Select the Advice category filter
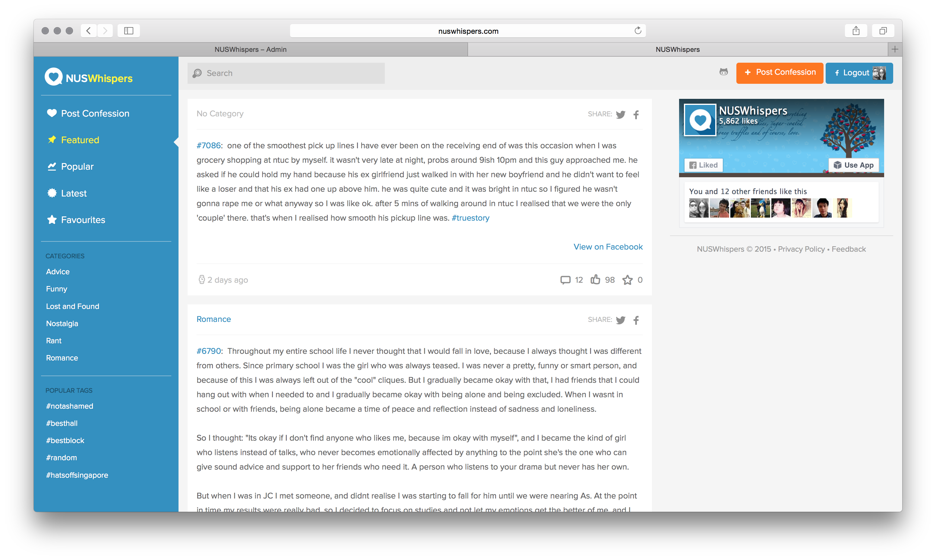The image size is (936, 560). [x=58, y=271]
